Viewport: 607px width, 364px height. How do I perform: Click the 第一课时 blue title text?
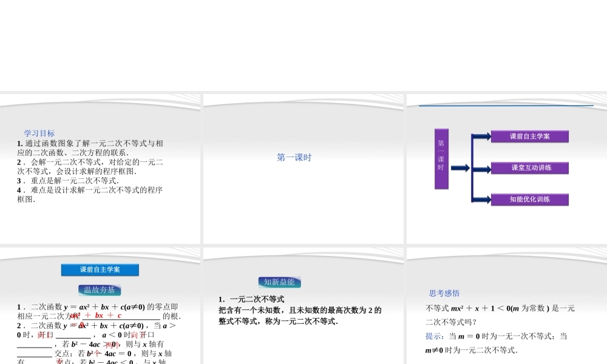click(x=294, y=158)
